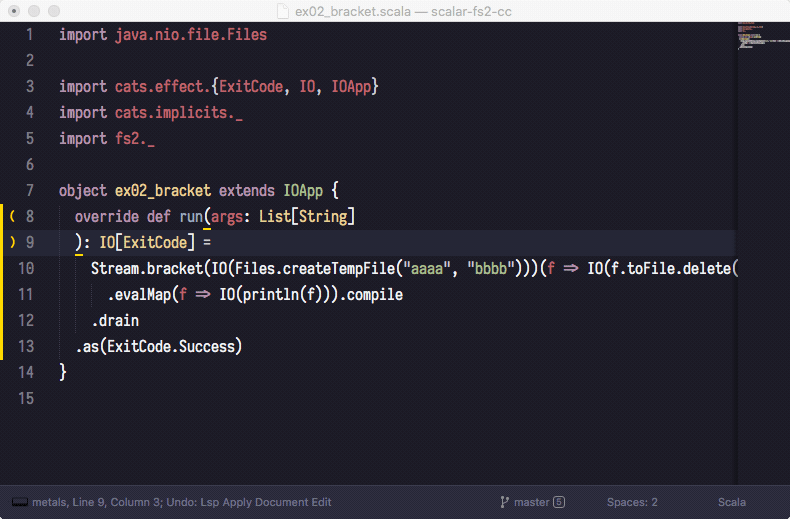Click the git branch icon beside master
The image size is (790, 519).
click(504, 502)
